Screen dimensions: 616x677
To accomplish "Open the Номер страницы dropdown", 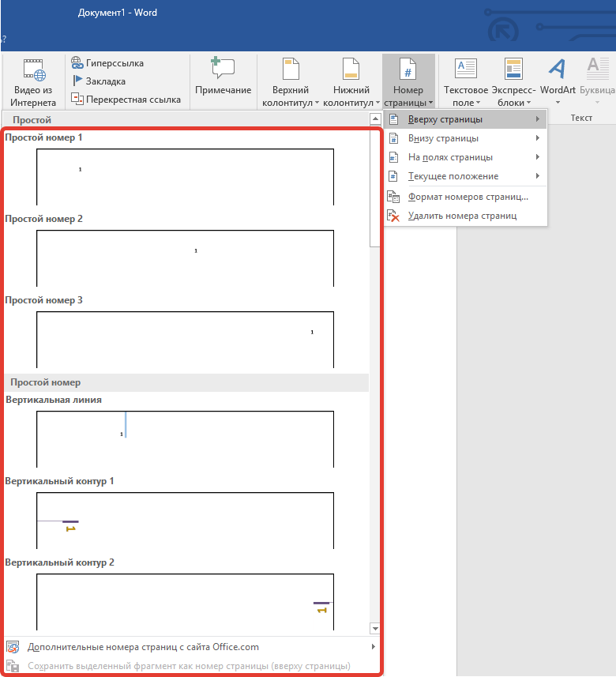I will (408, 82).
